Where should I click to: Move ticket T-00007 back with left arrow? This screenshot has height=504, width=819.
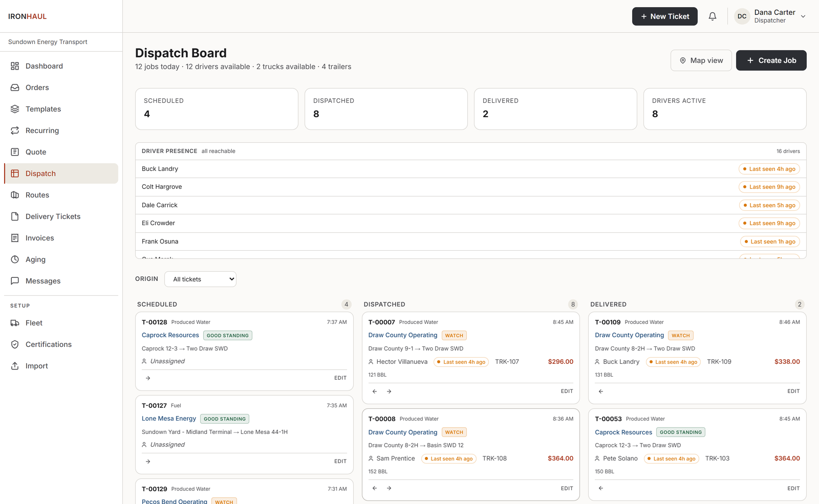[x=375, y=391]
